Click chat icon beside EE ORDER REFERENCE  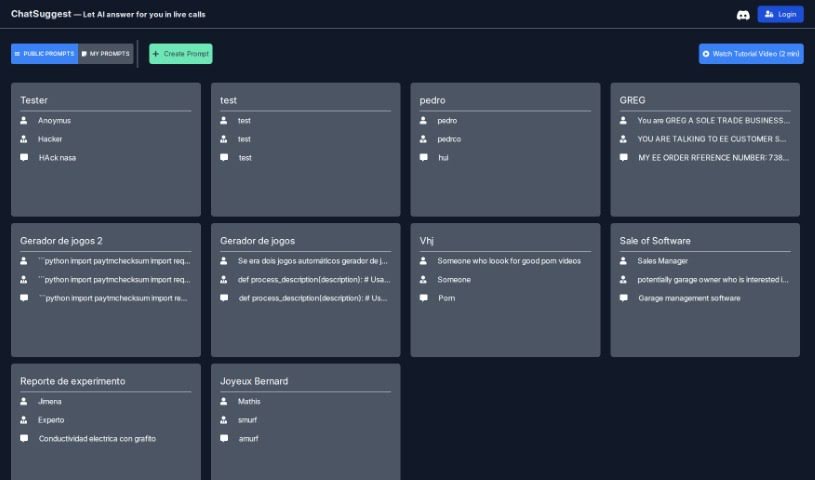(x=624, y=158)
